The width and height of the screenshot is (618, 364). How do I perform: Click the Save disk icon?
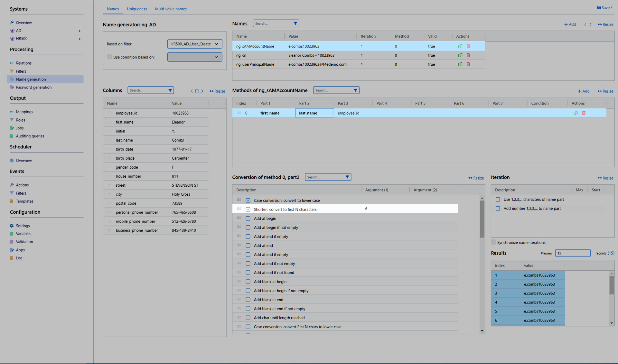click(599, 8)
